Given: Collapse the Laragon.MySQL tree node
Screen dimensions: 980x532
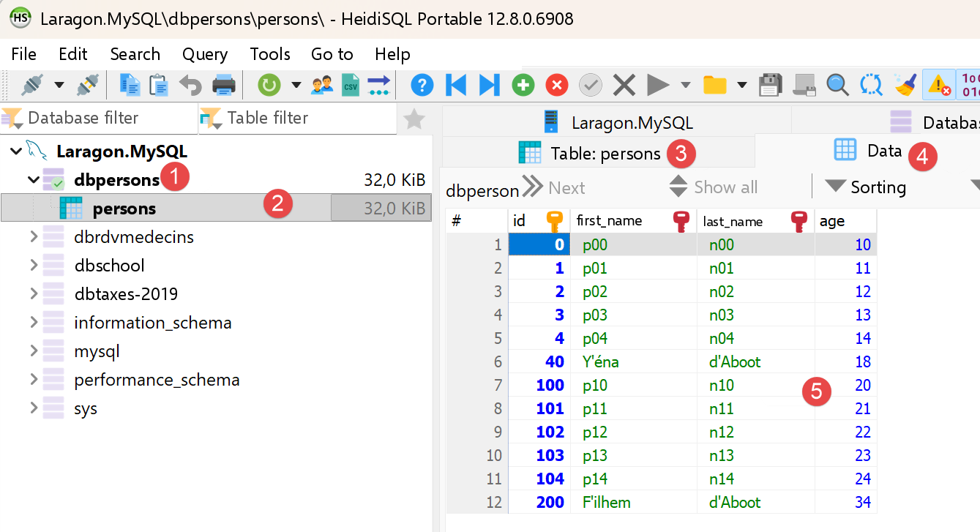Looking at the screenshot, I should [x=15, y=151].
